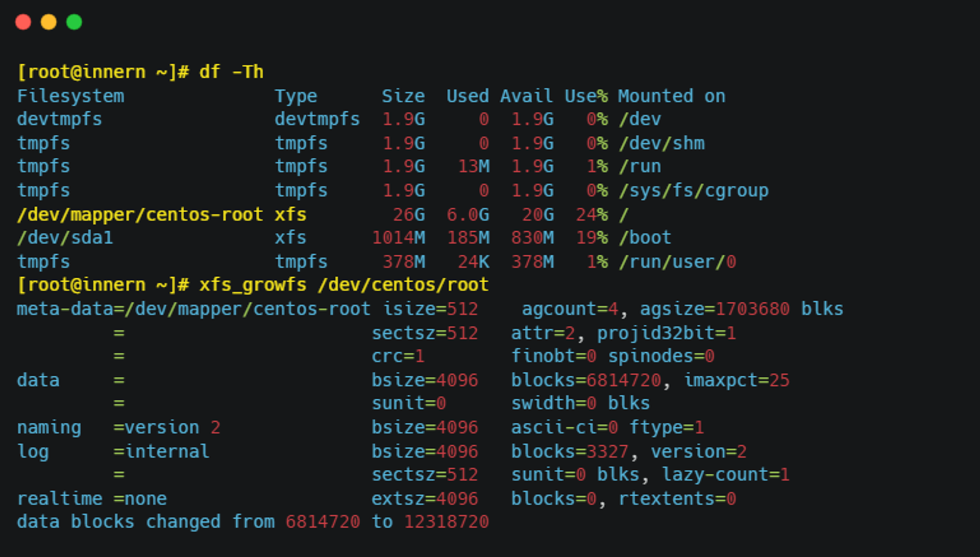Click the 'Filesystem' column header
The width and height of the screenshot is (980, 557).
(71, 96)
